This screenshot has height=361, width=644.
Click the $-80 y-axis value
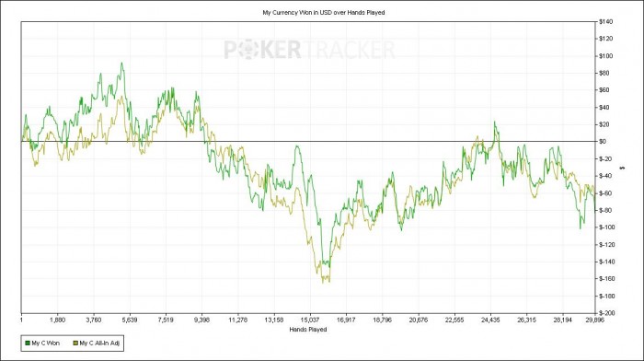(x=605, y=210)
